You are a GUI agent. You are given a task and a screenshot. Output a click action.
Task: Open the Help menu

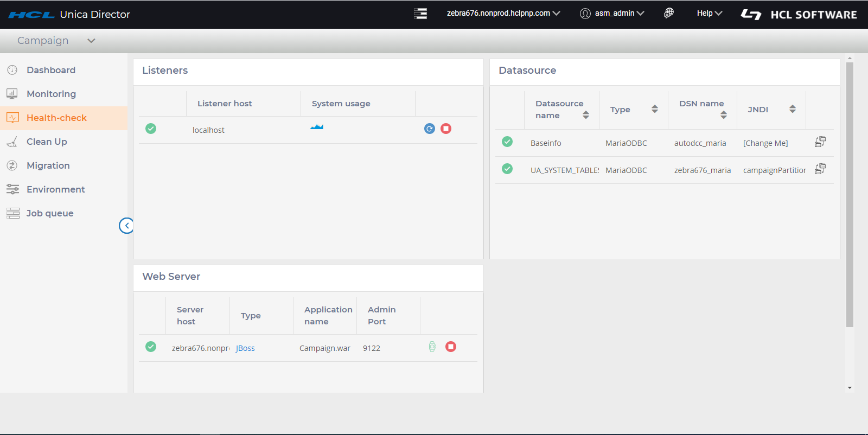tap(709, 13)
